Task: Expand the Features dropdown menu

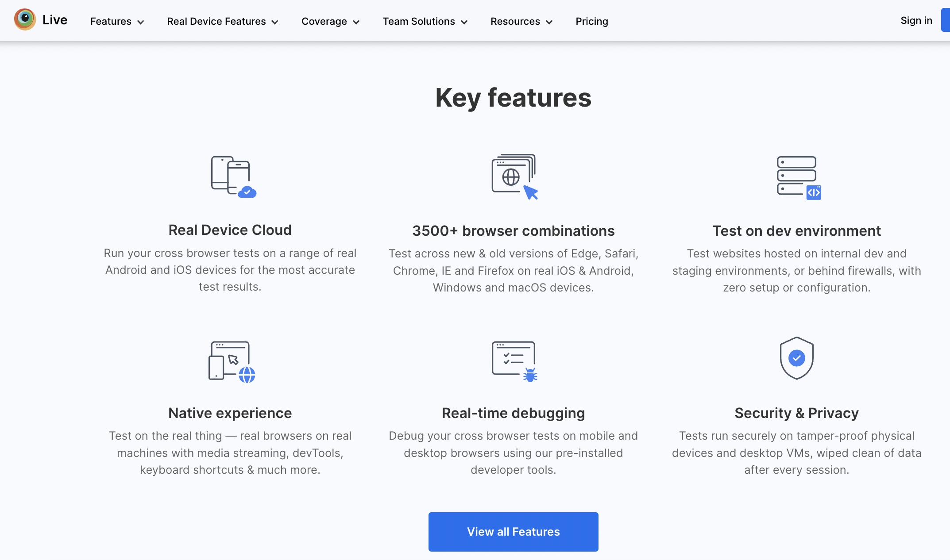Action: pos(117,21)
